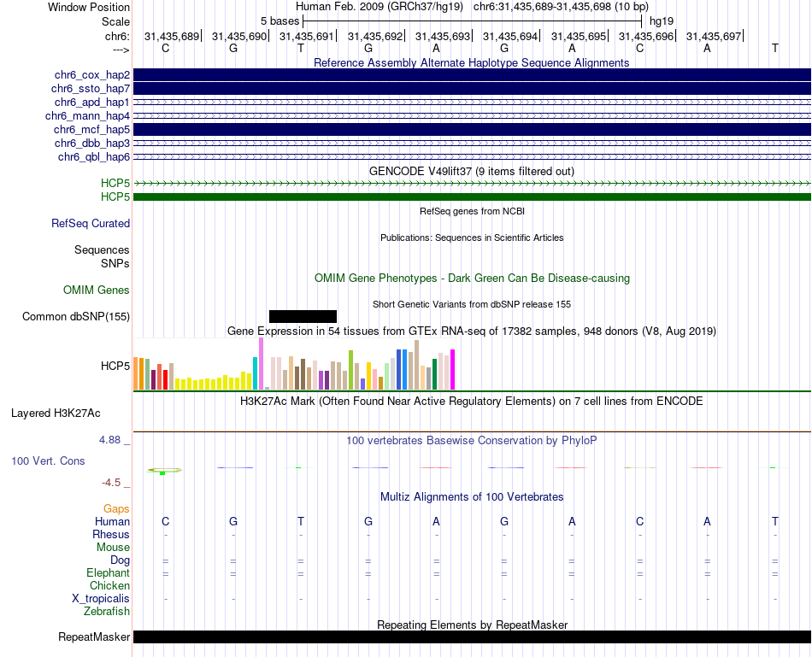This screenshot has width=812, height=657.
Task: Click the -4.5 PhyloP lower scale value
Action: [111, 483]
